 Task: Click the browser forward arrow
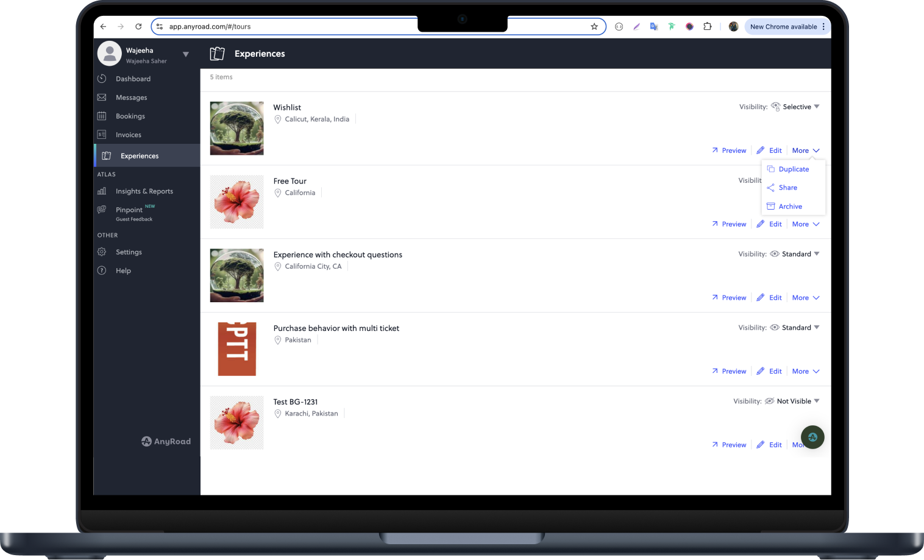[121, 26]
